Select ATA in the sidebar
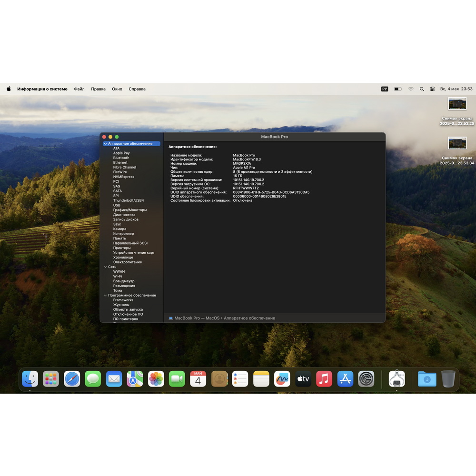 click(116, 149)
